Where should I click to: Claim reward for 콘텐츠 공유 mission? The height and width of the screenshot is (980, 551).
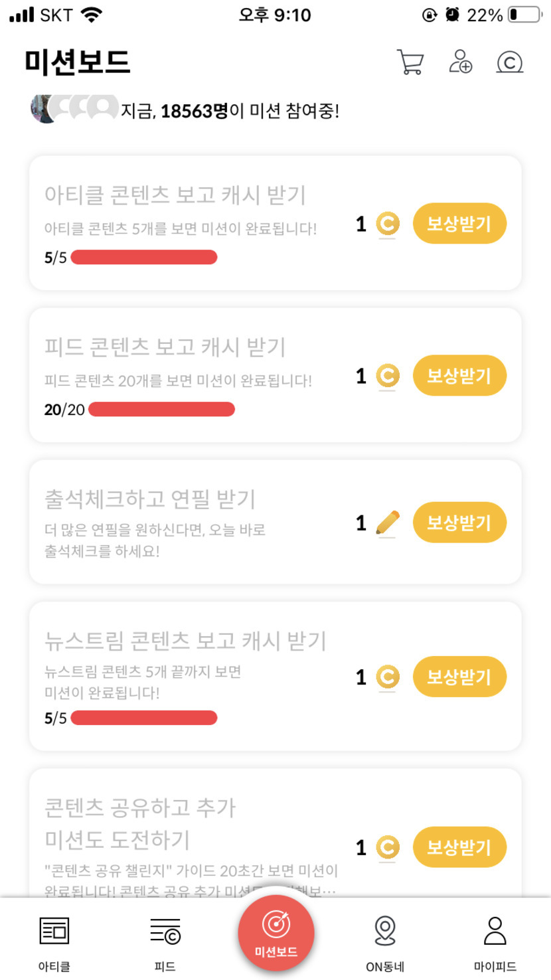click(459, 847)
